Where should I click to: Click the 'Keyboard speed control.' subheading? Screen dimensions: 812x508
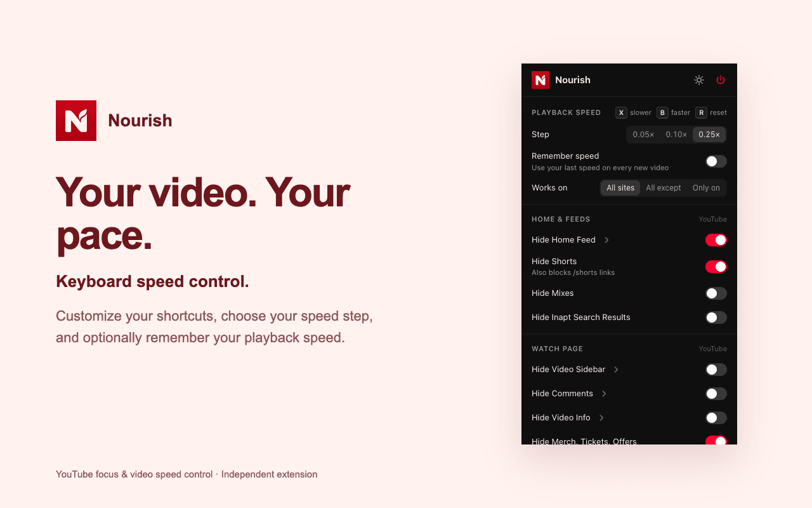[152, 281]
